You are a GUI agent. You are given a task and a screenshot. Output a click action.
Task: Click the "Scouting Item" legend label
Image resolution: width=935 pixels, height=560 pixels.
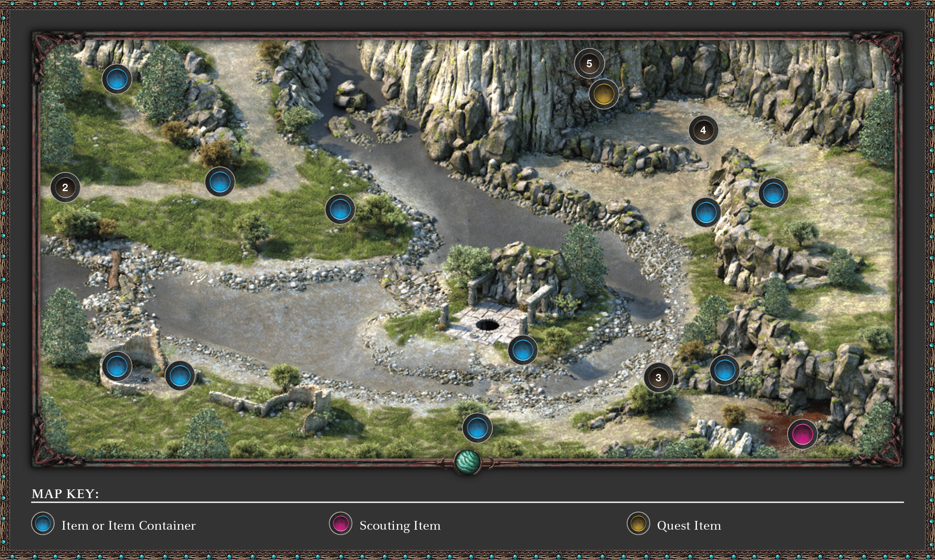click(x=400, y=526)
